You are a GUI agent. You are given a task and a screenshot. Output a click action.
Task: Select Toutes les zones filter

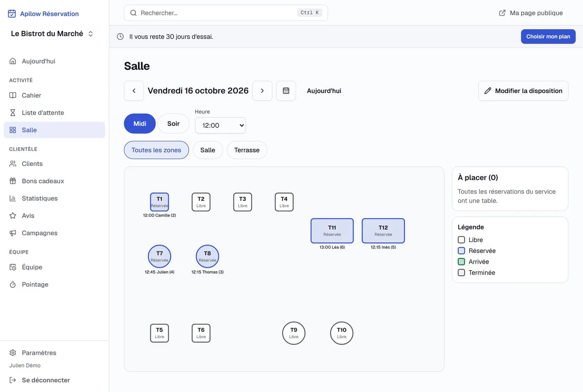tap(157, 150)
